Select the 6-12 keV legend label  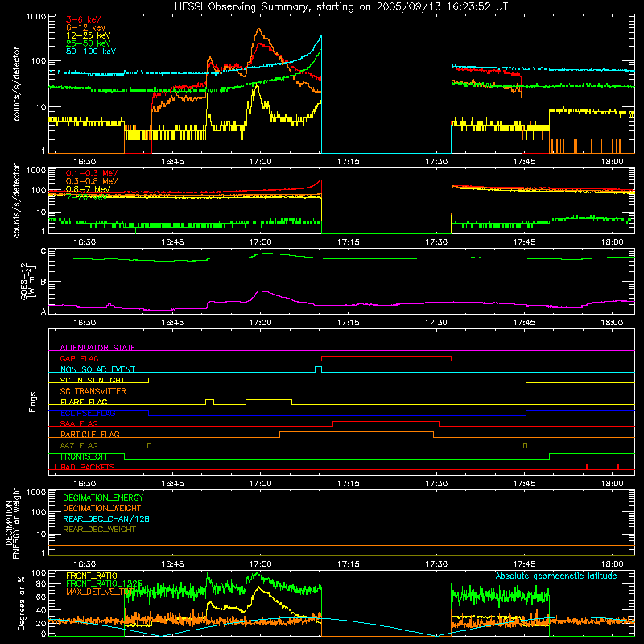pyautogui.click(x=86, y=27)
